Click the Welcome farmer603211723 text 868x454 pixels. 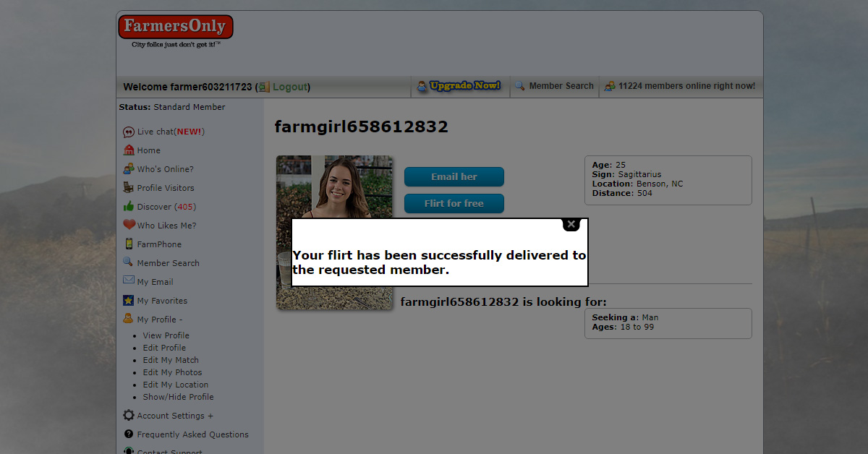[188, 87]
